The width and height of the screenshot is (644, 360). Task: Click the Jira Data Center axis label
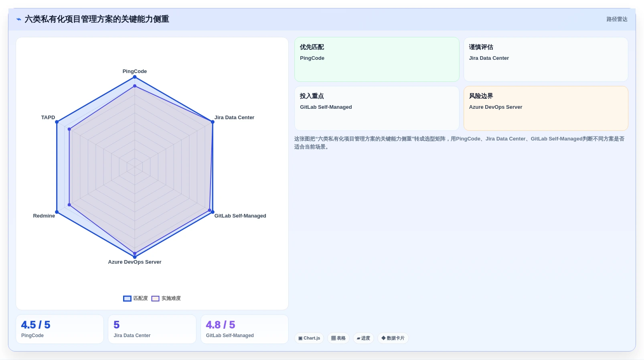(234, 118)
